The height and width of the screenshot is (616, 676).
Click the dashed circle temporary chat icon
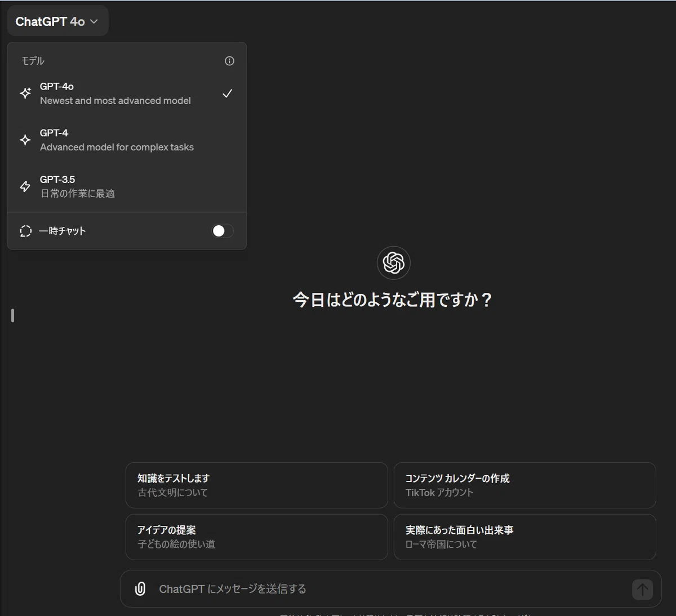(26, 231)
